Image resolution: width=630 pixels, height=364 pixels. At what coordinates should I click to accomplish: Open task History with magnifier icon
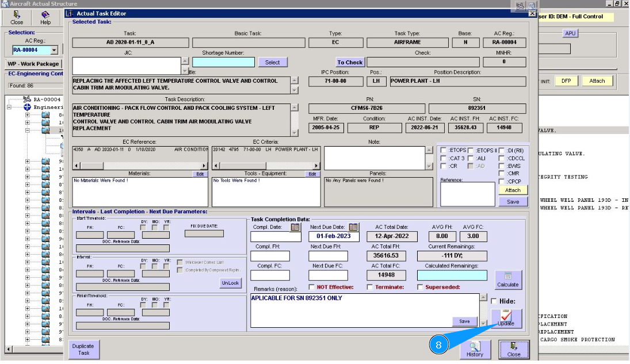tap(475, 350)
